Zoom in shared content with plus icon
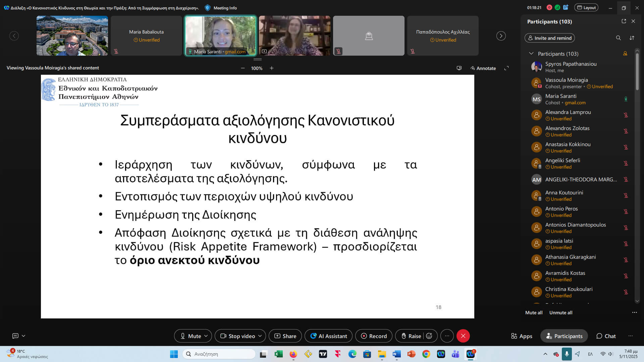644x362 pixels. pyautogui.click(x=272, y=68)
